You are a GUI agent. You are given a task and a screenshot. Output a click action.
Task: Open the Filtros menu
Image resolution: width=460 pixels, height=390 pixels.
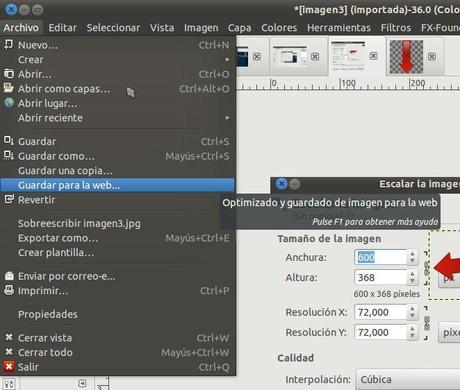click(x=396, y=27)
